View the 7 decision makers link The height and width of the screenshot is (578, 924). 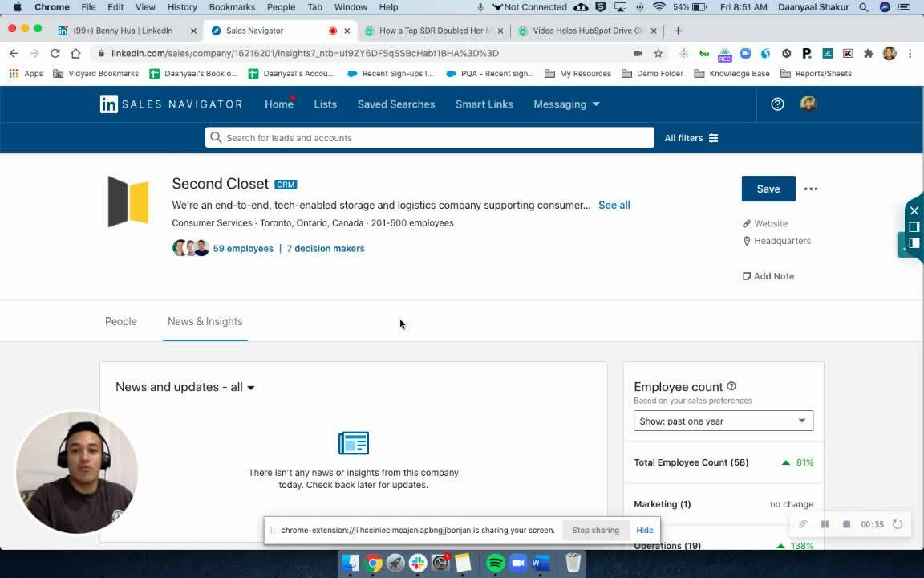pyautogui.click(x=326, y=249)
